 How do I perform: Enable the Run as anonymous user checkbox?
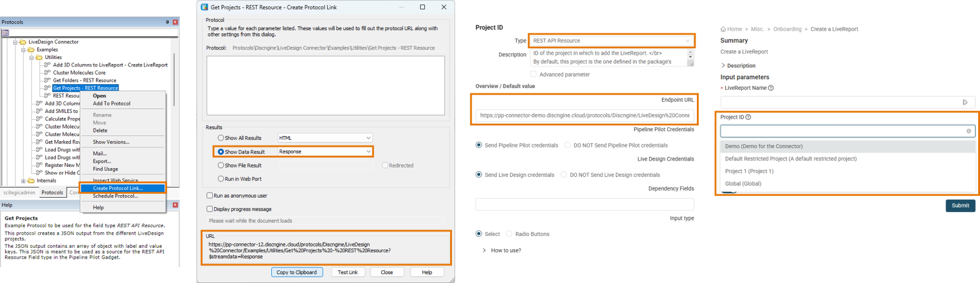[210, 196]
